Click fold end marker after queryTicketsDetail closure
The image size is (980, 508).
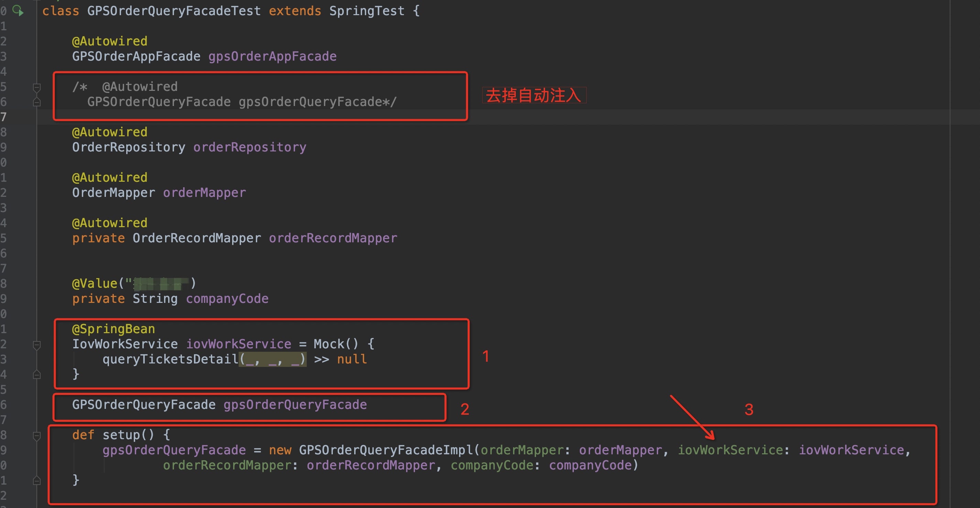click(x=36, y=375)
